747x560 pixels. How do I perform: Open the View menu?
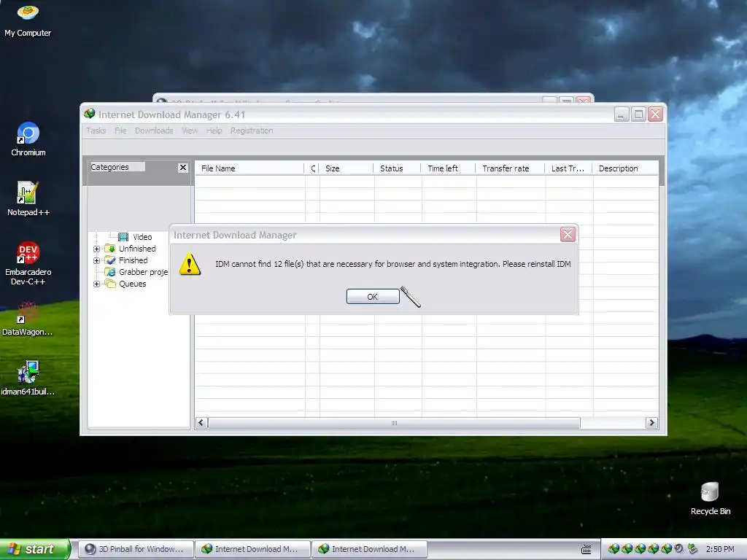coord(190,131)
